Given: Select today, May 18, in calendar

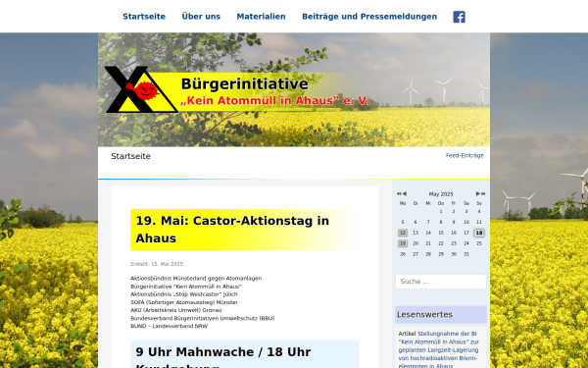Looking at the screenshot, I should [479, 233].
